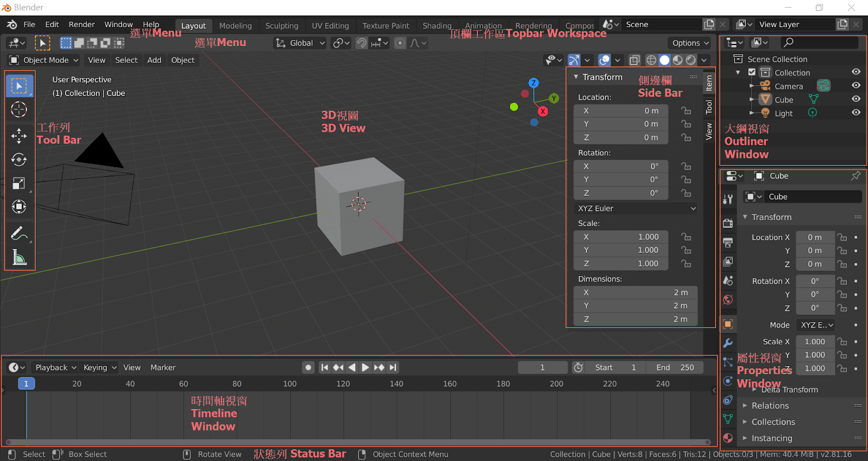Image resolution: width=868 pixels, height=461 pixels.
Task: Pin the Cube properties context
Action: click(x=856, y=176)
